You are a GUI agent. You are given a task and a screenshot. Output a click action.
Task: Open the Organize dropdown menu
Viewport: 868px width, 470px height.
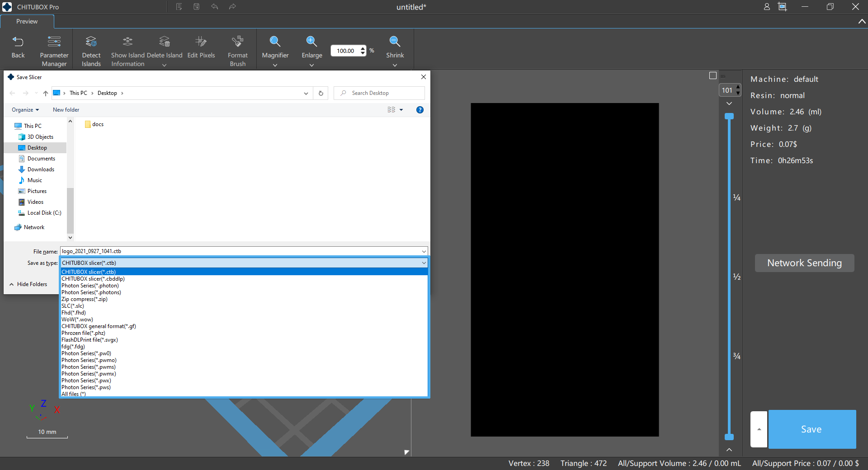point(25,110)
